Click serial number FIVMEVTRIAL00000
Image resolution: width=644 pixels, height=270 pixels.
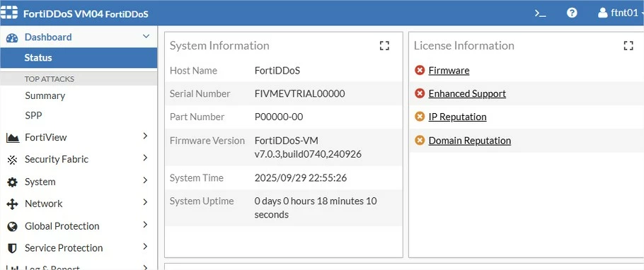click(299, 94)
